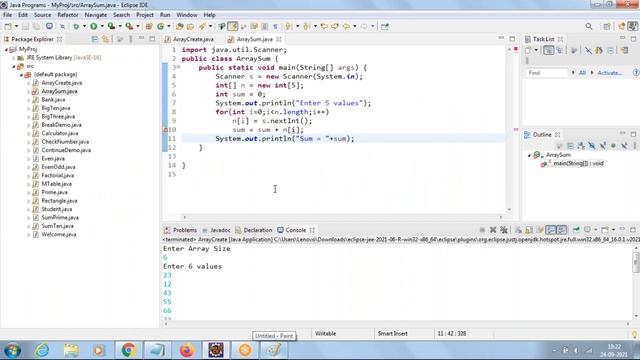Open dropdown arrow next to Run button
Screen dimensions: 640x360
102,27
